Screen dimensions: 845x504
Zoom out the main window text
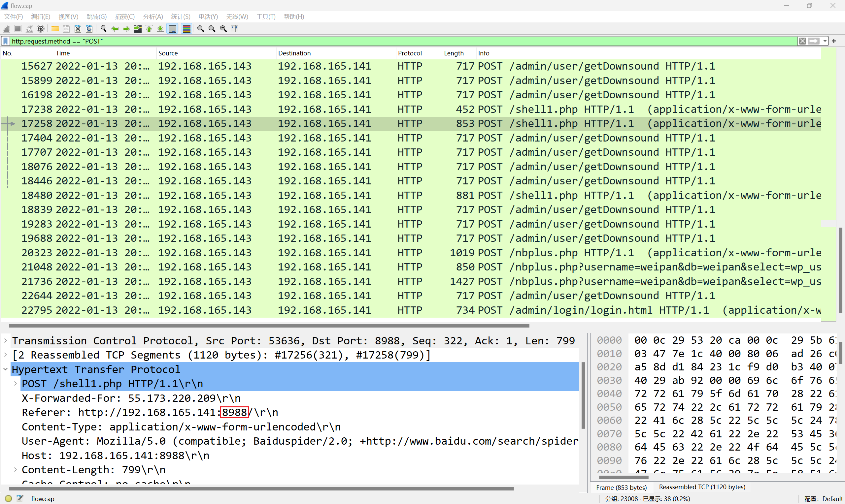tap(212, 29)
